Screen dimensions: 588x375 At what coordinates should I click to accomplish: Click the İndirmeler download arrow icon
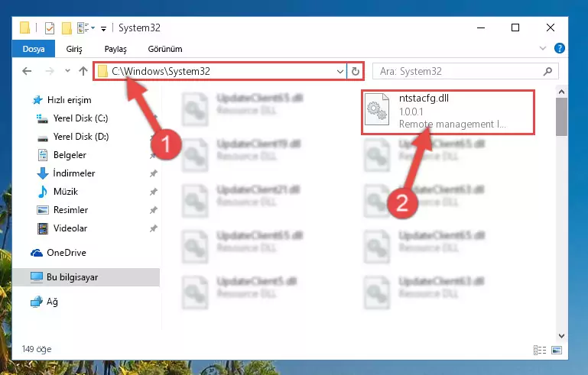click(x=43, y=173)
